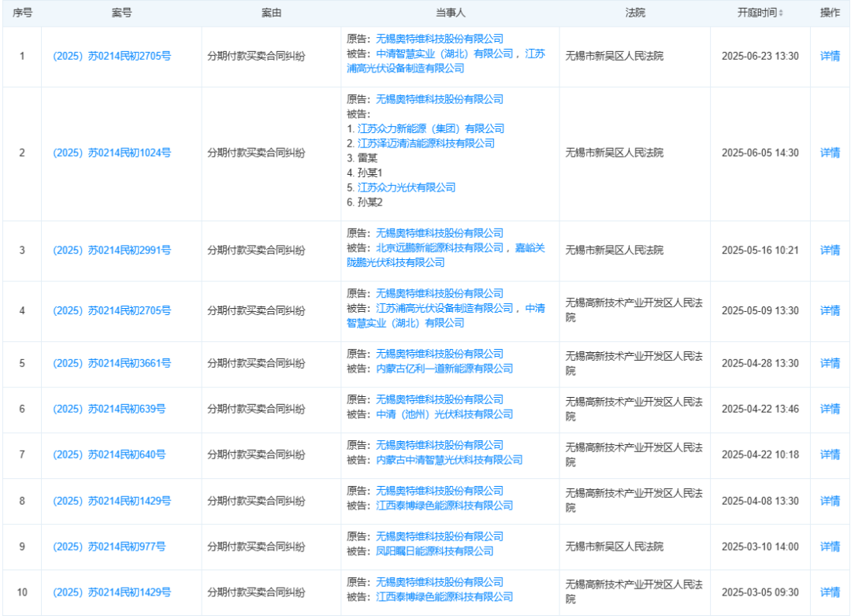Open defendant 江苏众力新能源（集团）有限公司
The image size is (851, 616).
[x=431, y=128]
